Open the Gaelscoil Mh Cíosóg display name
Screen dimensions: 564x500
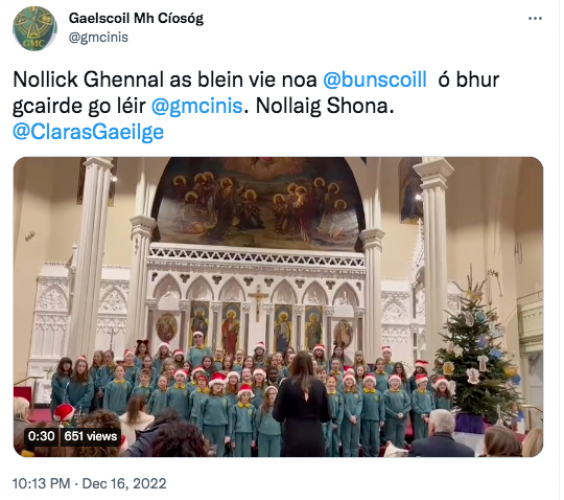coord(136,18)
